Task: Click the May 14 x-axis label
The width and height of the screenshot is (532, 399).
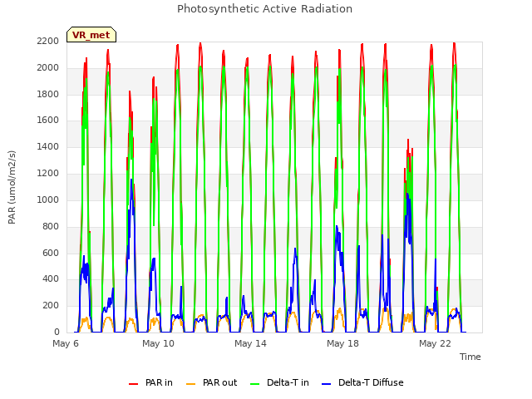Action: [250, 343]
